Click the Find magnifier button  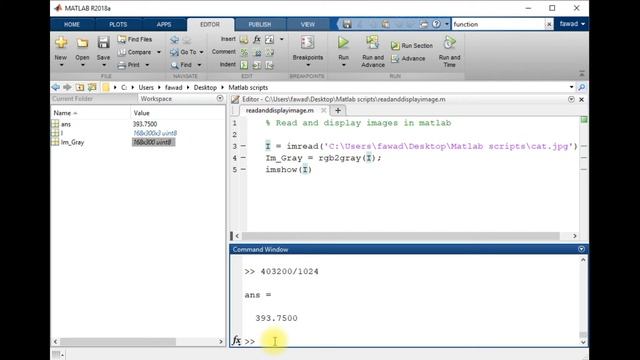181,65
